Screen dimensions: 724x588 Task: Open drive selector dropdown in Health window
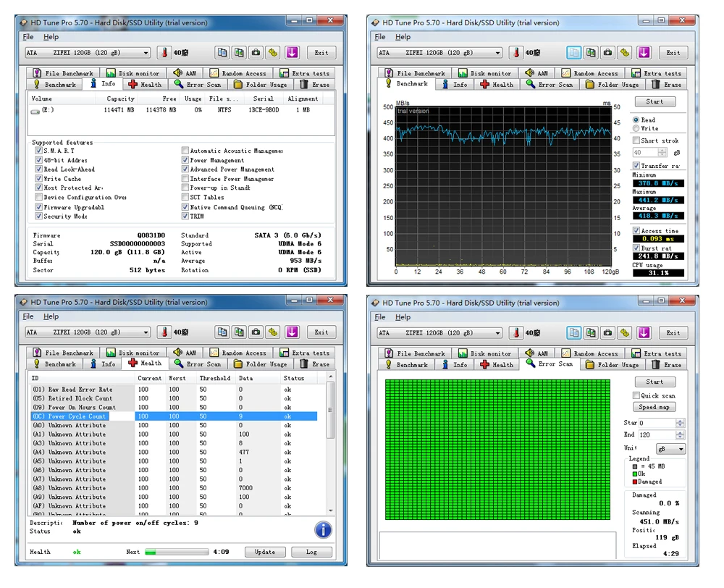[x=88, y=332]
